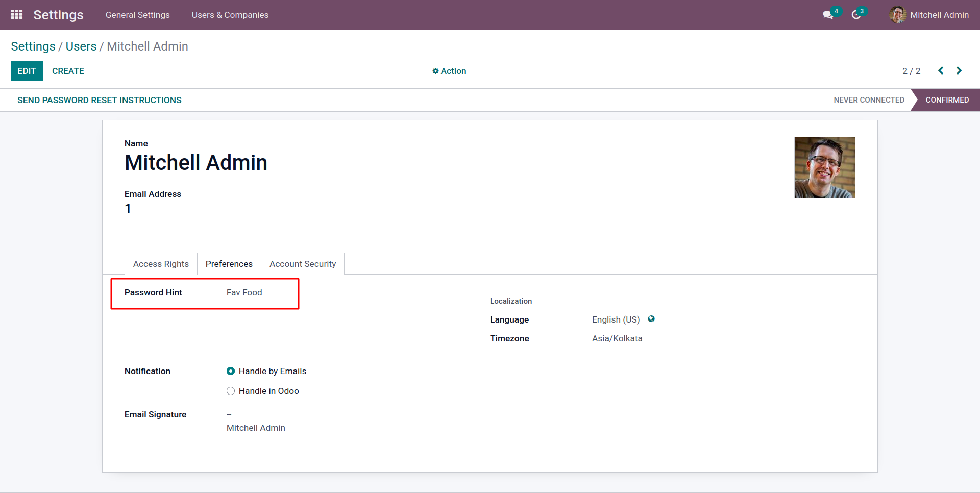The image size is (980, 493).
Task: Click the Language label
Action: pos(509,319)
